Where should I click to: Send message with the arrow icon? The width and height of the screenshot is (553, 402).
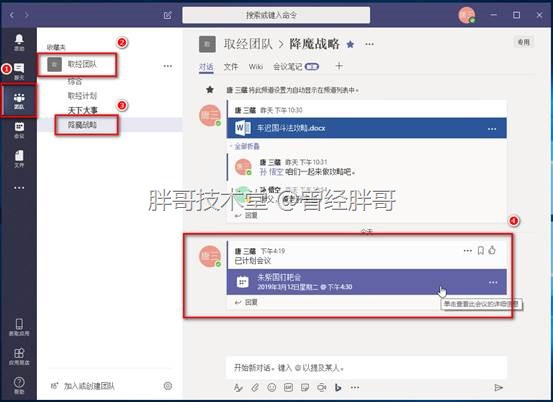point(498,388)
